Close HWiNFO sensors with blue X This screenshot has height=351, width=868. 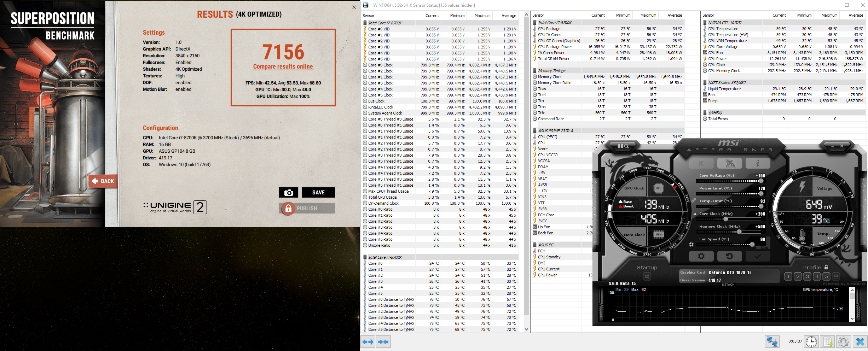[x=860, y=341]
